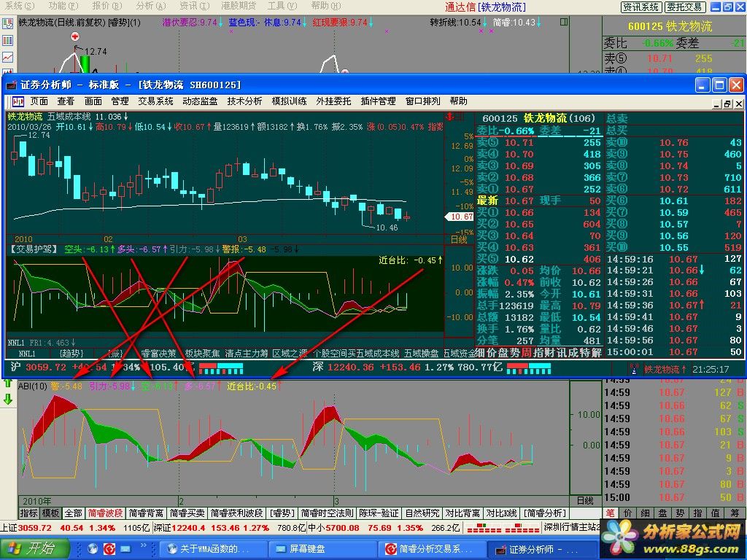Screen dimensions: 747x560
Task: Select 简睿时空法则 indicator tab
Action: (328, 513)
